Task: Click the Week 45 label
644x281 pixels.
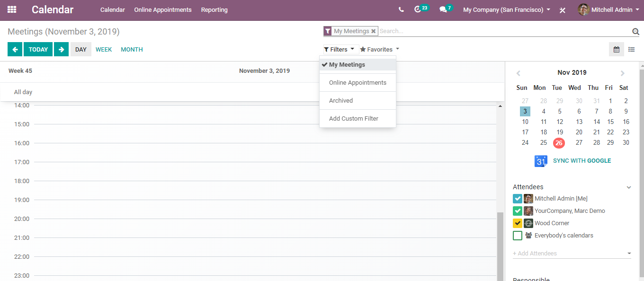Action: coord(20,71)
